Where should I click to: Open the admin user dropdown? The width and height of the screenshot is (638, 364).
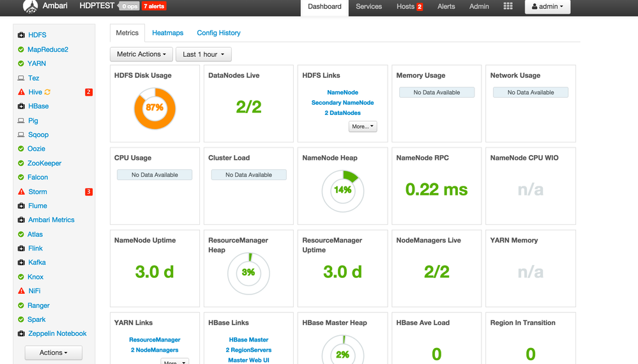547,6
